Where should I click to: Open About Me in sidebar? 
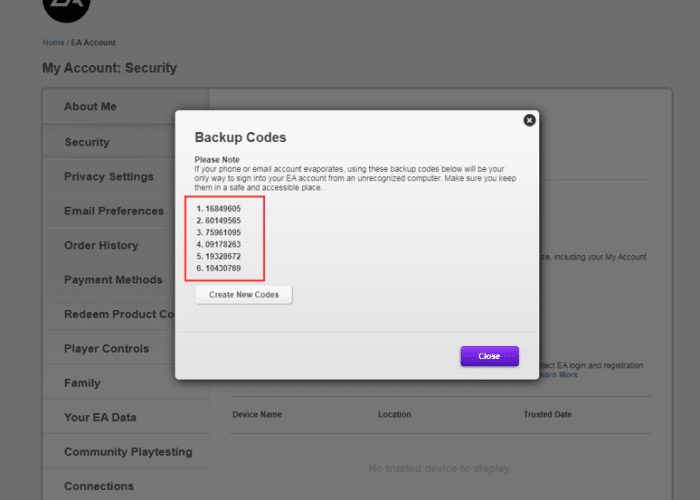(126, 106)
